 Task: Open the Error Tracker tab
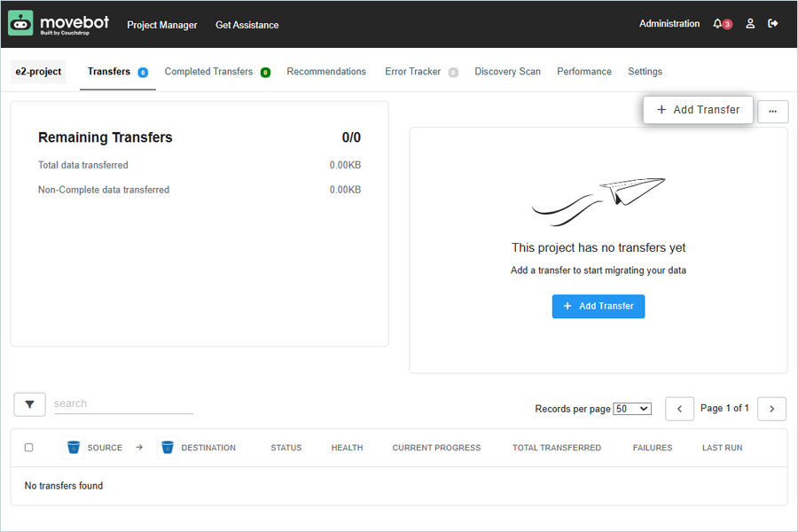click(x=413, y=72)
